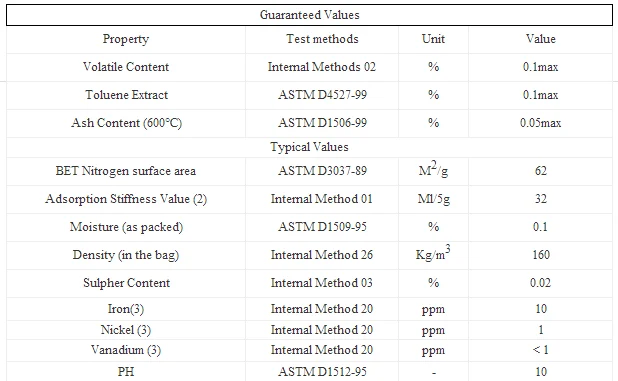Click ASTM D1512-95 in PH row
This screenshot has width=618, height=381.
322,372
